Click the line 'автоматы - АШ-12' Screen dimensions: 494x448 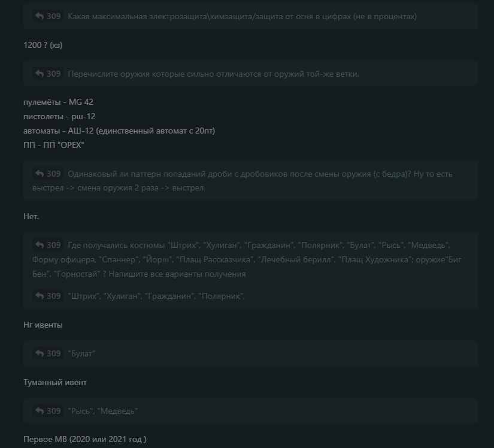[119, 131]
